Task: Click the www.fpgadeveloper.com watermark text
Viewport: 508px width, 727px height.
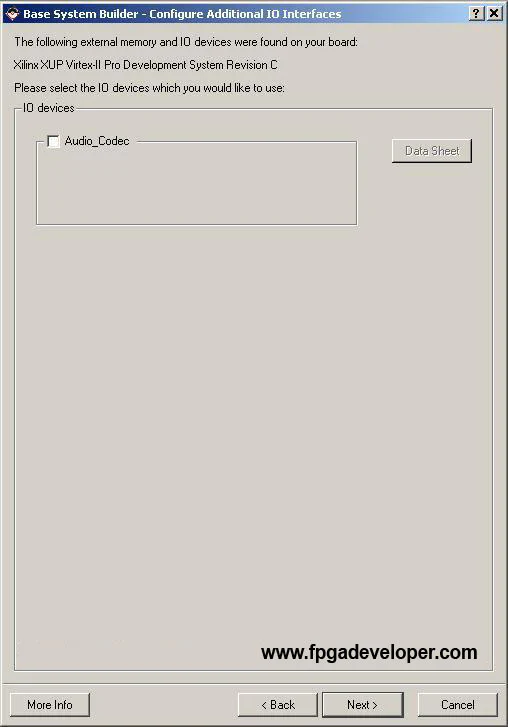Action: [369, 652]
